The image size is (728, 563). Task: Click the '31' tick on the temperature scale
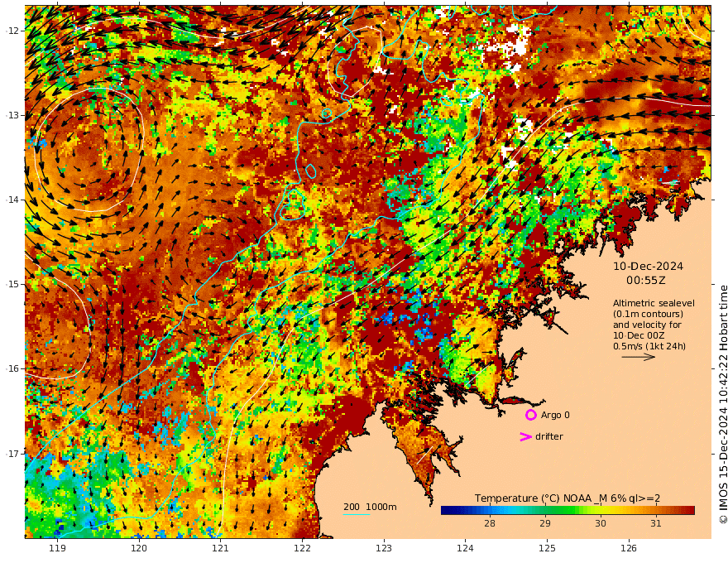coord(655,523)
